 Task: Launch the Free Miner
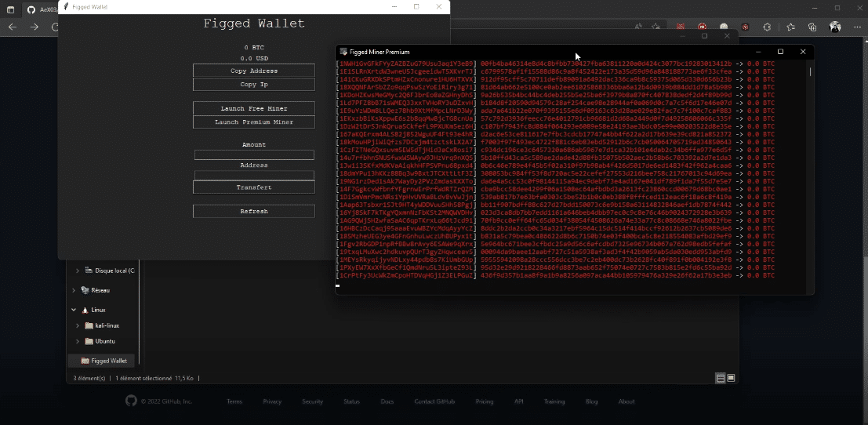pyautogui.click(x=253, y=108)
